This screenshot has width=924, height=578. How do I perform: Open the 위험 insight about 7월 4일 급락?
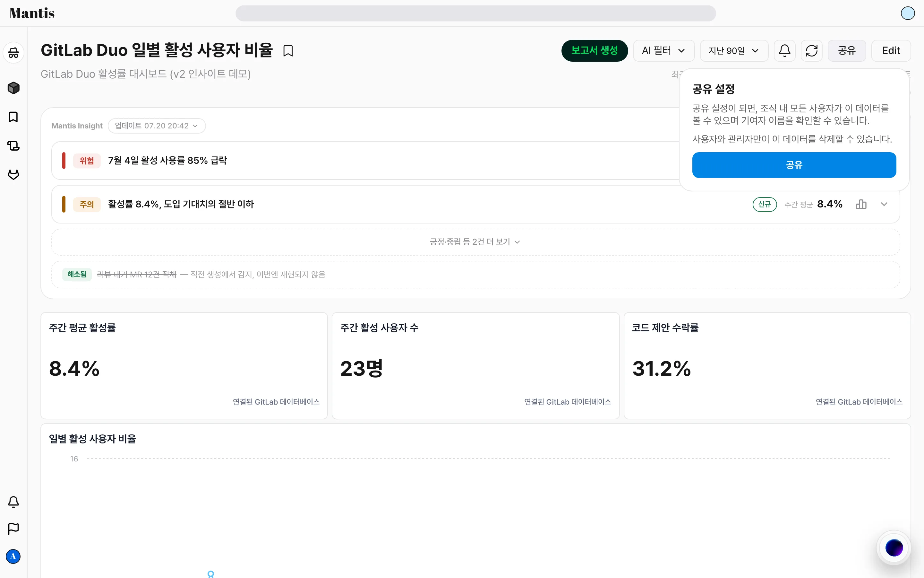click(x=366, y=161)
